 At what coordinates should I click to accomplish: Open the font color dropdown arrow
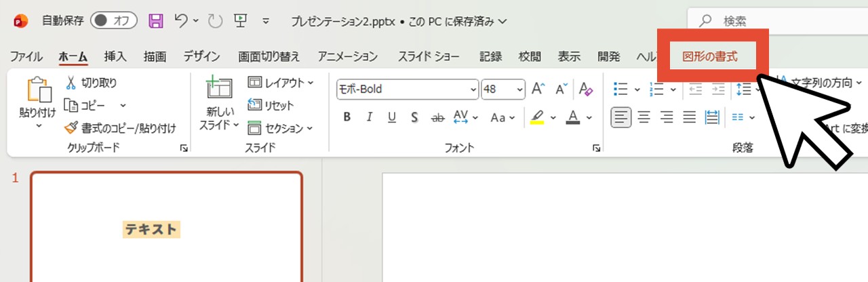(589, 117)
